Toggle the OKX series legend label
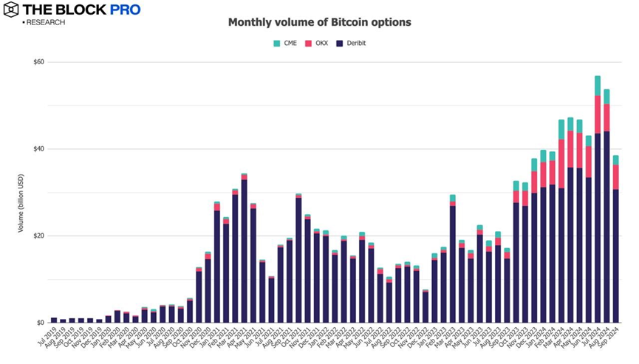Image resolution: width=639 pixels, height=364 pixels. click(321, 43)
